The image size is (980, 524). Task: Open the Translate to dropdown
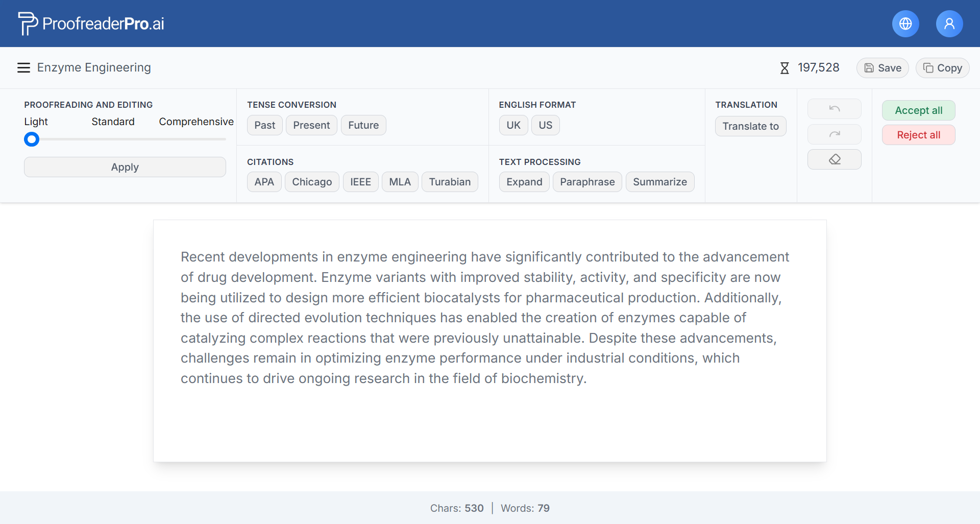coord(750,126)
